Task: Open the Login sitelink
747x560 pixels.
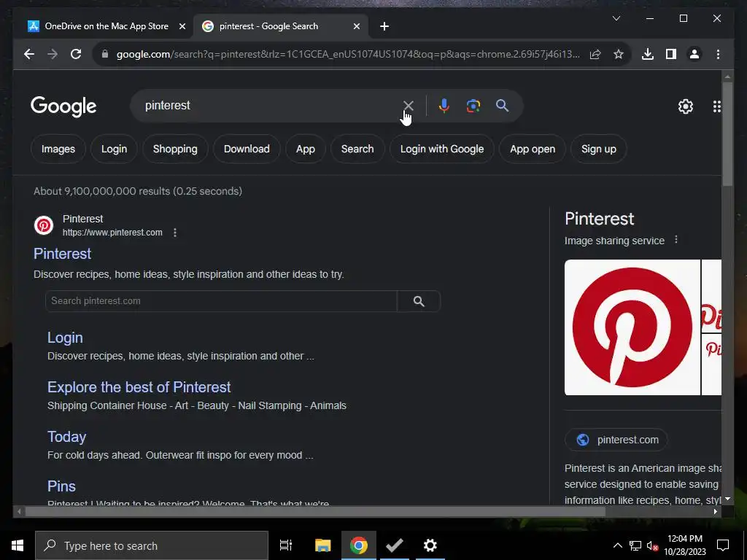Action: click(x=65, y=338)
